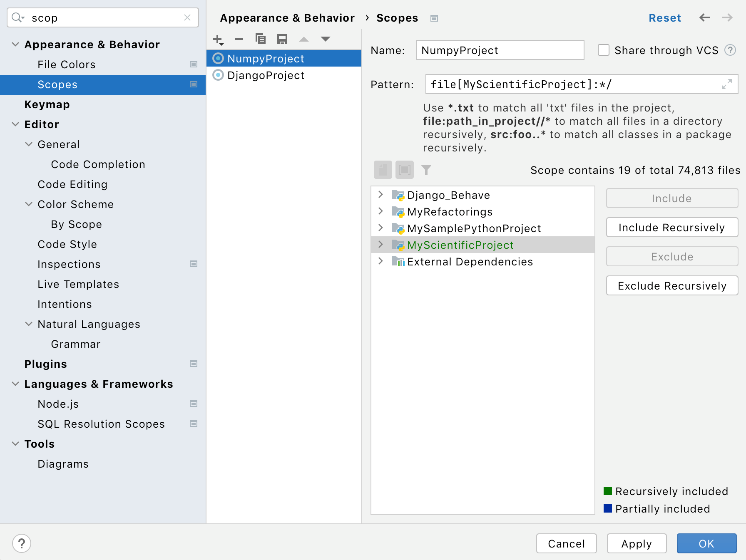Screen dimensions: 746x560
Task: Click the Reset link at the top
Action: pos(665,17)
